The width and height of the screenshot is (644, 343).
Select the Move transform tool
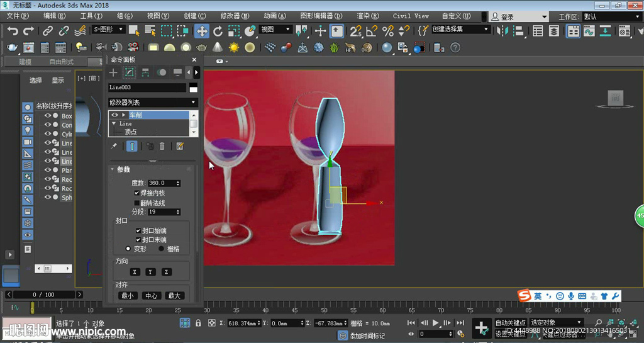point(202,30)
